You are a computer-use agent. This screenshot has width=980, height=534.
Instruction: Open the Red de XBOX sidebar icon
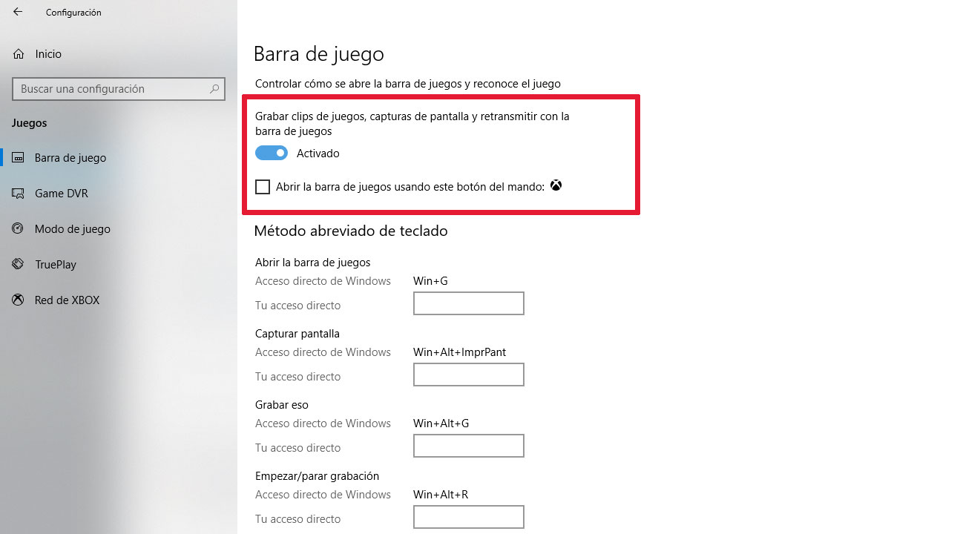coord(19,300)
